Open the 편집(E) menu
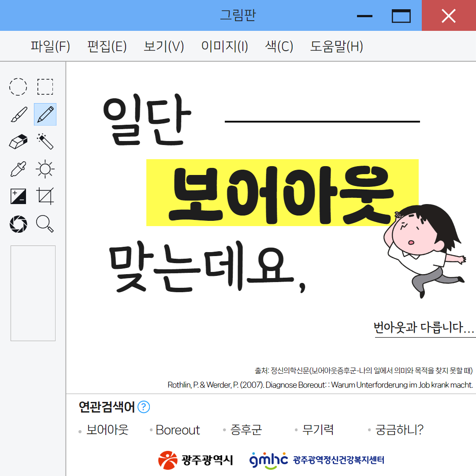Image resolution: width=476 pixels, height=476 pixels. tap(107, 46)
